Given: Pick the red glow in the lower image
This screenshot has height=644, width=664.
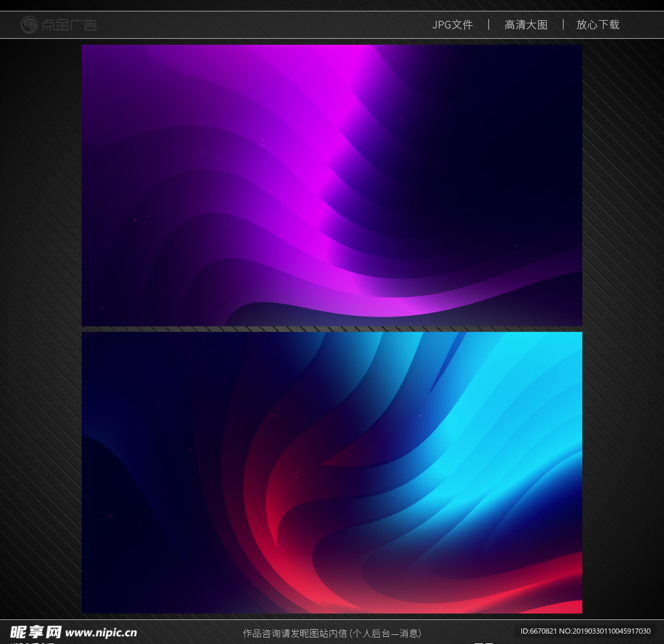Looking at the screenshot, I should 305,584.
